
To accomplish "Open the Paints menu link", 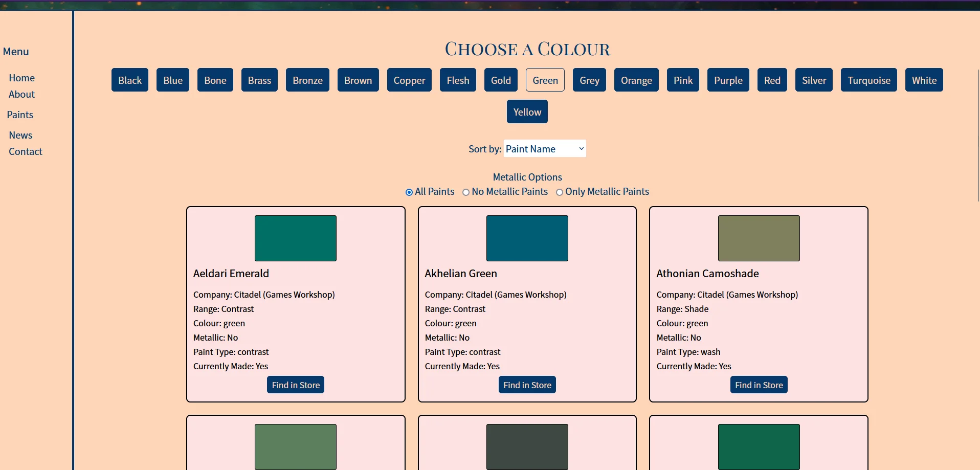I will (x=20, y=115).
